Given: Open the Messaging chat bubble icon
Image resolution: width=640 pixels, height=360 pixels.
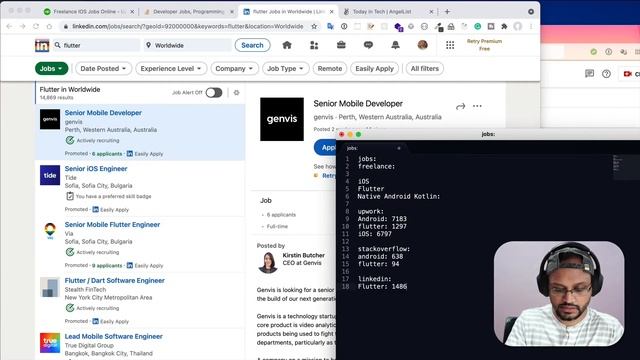Looking at the screenshot, I should (368, 45).
